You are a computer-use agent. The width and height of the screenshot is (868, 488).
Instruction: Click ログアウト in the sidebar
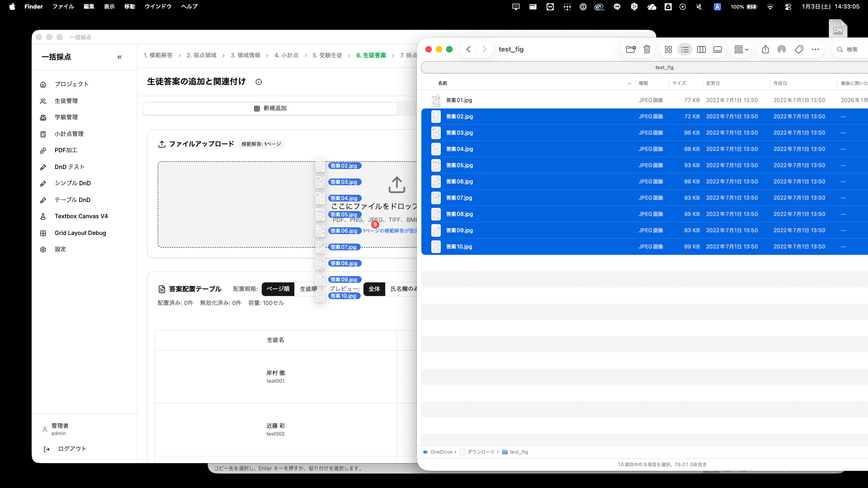click(x=72, y=449)
